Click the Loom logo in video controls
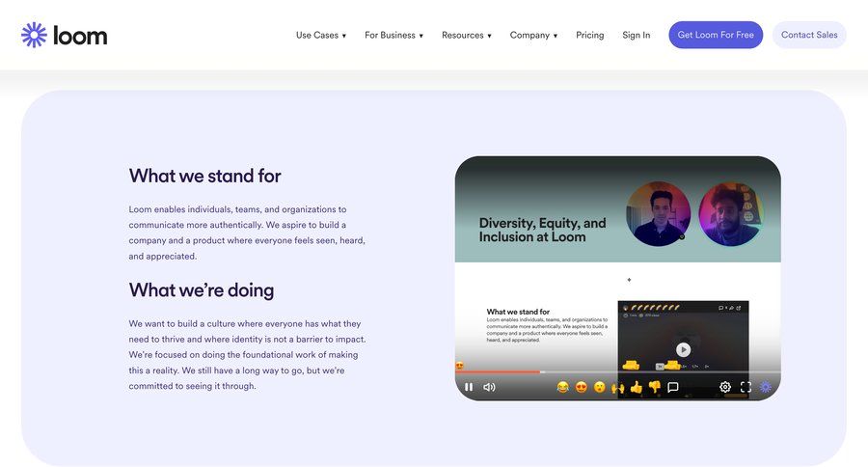The image size is (868, 467). pyautogui.click(x=766, y=387)
